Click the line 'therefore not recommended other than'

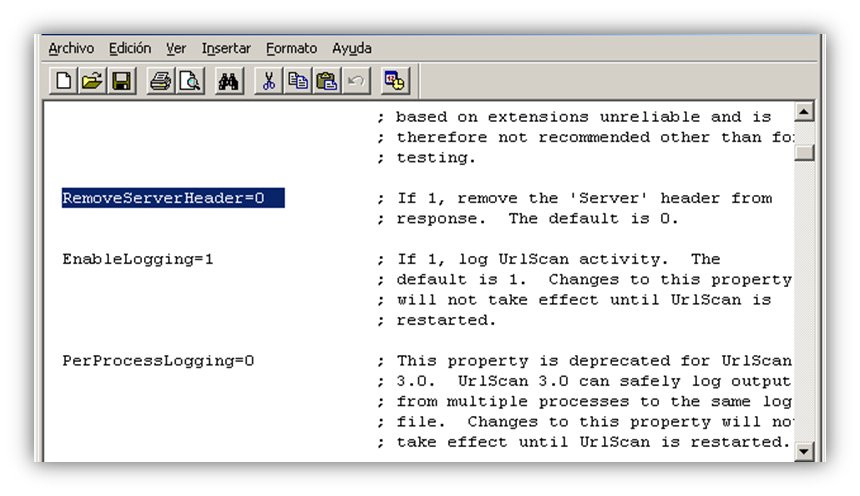point(579,138)
